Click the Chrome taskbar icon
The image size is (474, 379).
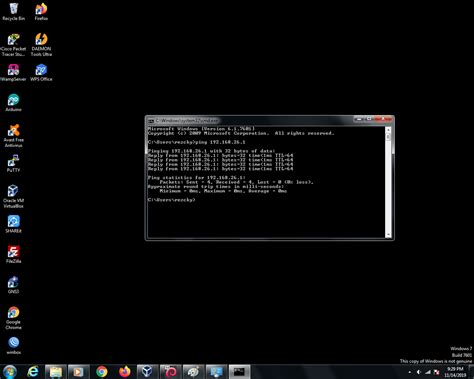coord(102,371)
